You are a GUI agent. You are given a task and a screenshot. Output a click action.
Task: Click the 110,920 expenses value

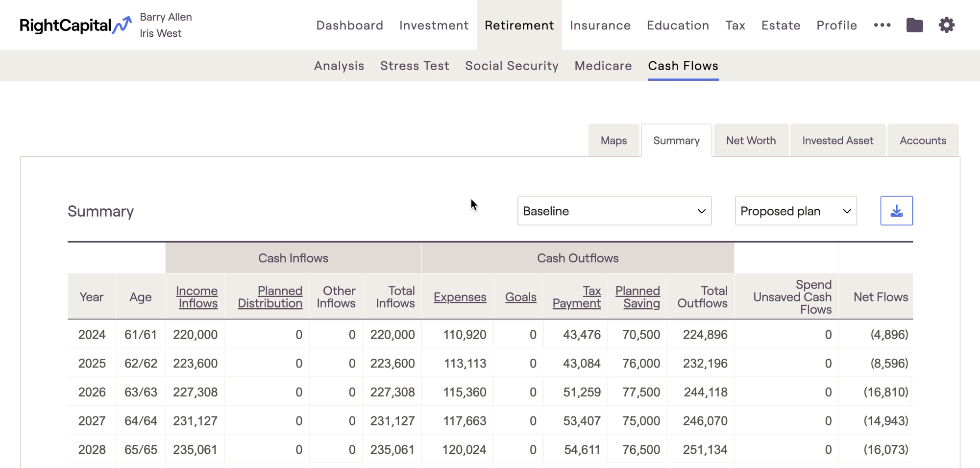click(x=465, y=335)
